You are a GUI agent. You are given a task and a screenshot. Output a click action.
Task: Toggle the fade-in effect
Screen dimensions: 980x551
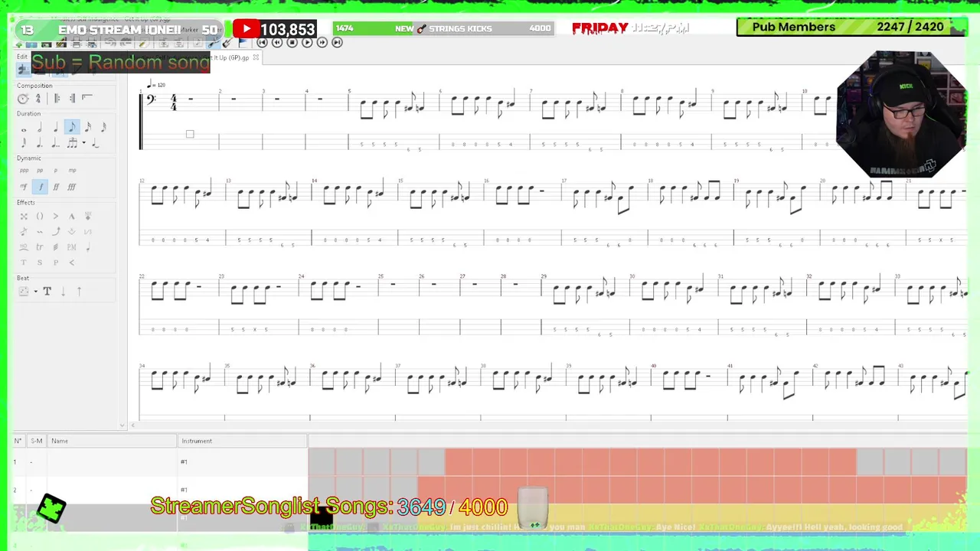click(72, 262)
